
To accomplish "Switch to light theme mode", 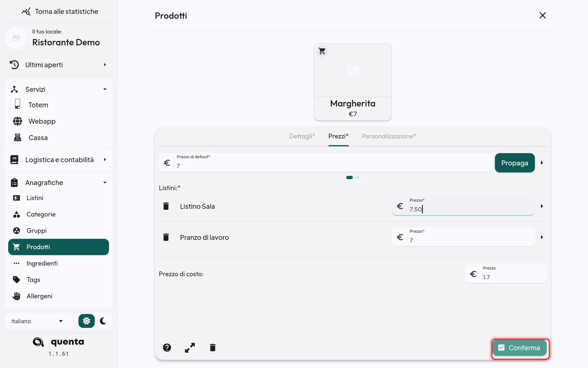I will click(86, 321).
